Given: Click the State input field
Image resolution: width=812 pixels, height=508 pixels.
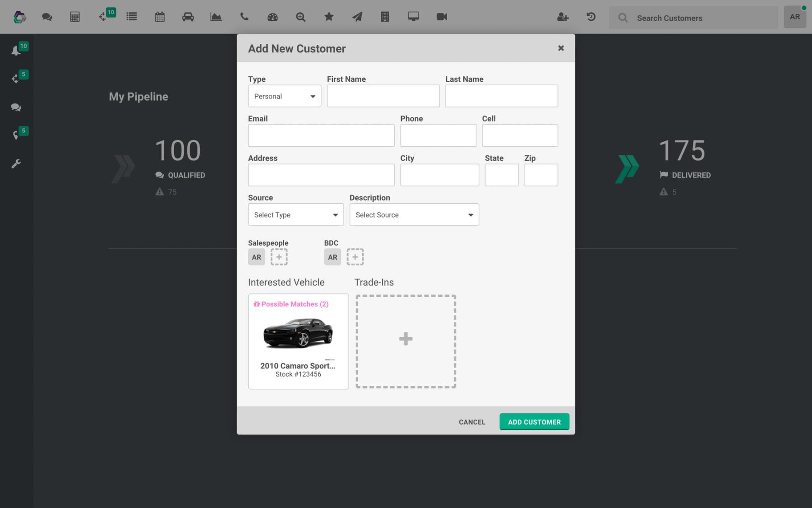Looking at the screenshot, I should [x=502, y=175].
